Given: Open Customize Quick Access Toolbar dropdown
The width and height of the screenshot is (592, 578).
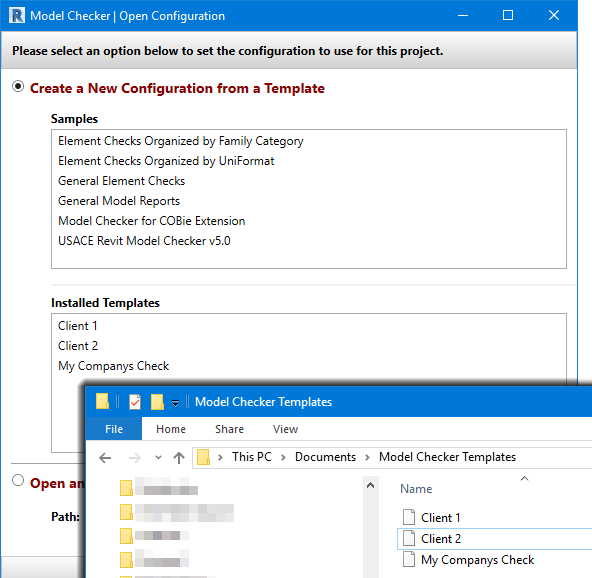Looking at the screenshot, I should (x=175, y=403).
